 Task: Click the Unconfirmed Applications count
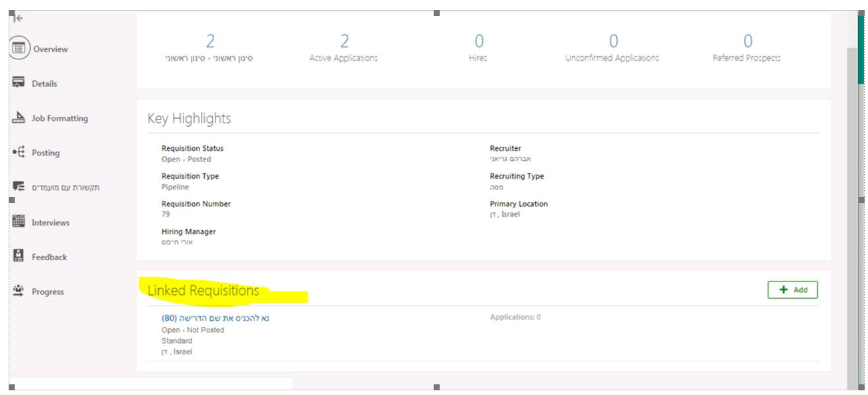point(613,41)
